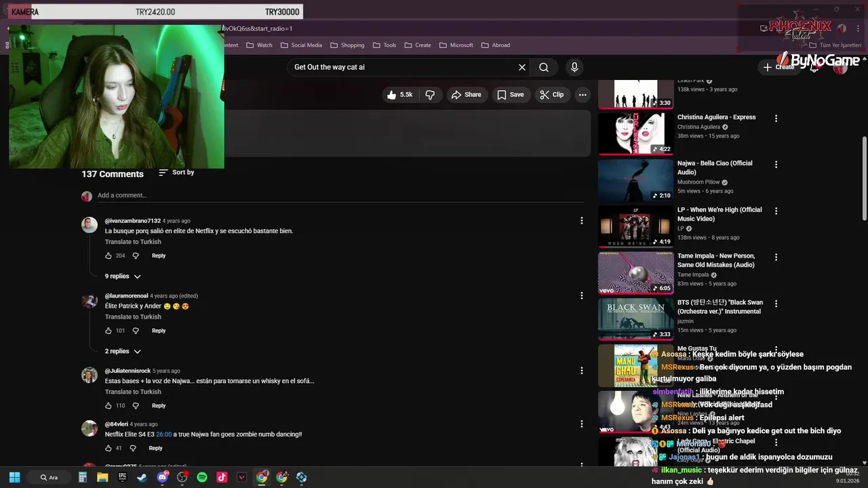Viewport: 868px width, 488px height.
Task: Reply to Juliatennisrock's comment
Action: pyautogui.click(x=159, y=405)
